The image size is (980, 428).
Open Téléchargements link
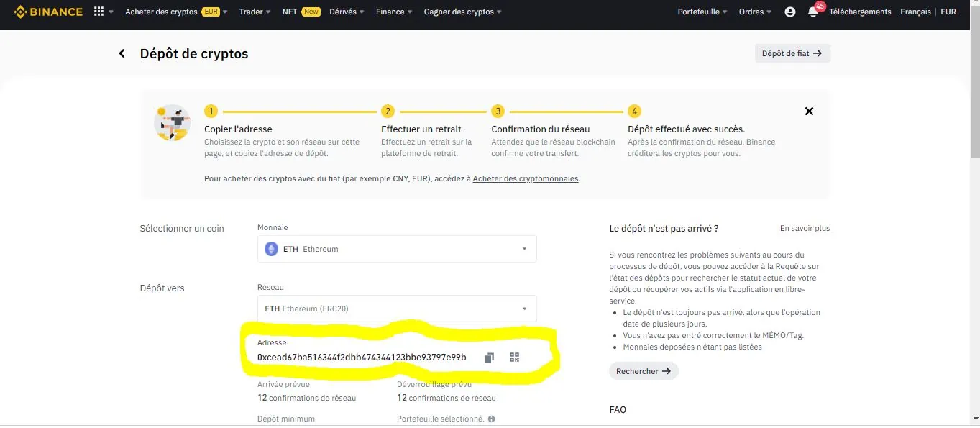tap(860, 12)
